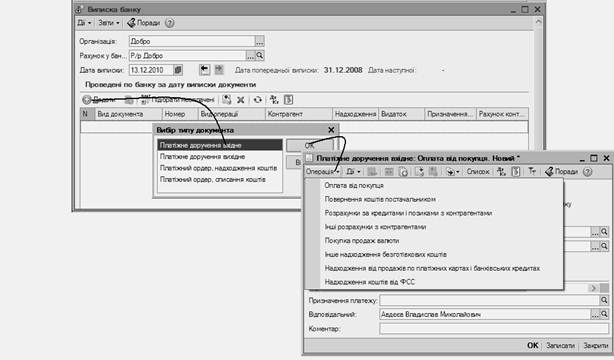Viewport: 614px width, 360px height.
Task: Open the arrow dropdown icon left of Список
Action: 452,172
